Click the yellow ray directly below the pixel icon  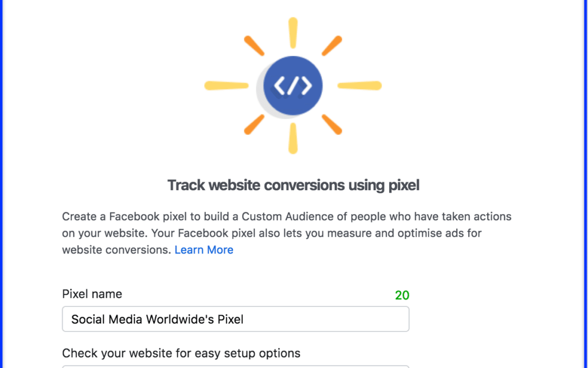[293, 138]
